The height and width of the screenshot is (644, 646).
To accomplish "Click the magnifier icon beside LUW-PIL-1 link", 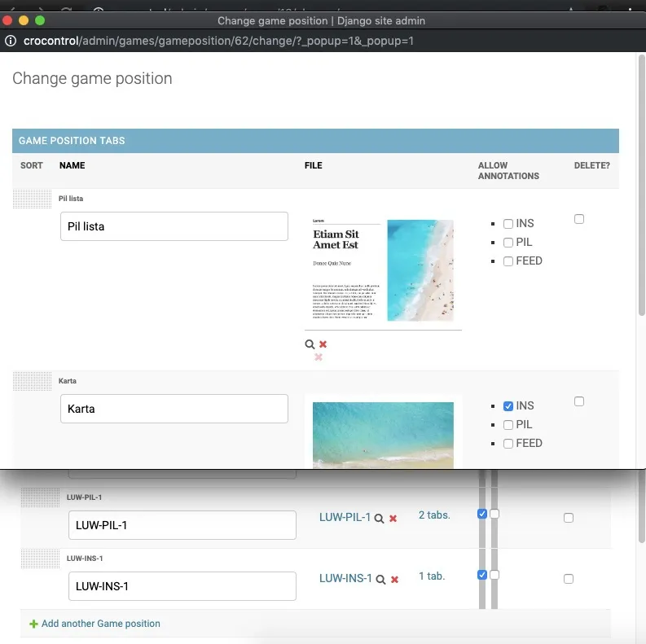I will pos(379,519).
